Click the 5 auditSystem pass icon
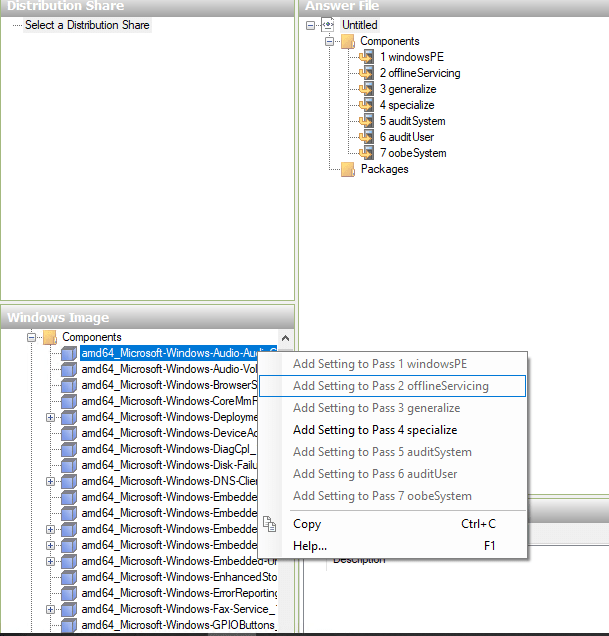This screenshot has width=609, height=636. coord(366,121)
